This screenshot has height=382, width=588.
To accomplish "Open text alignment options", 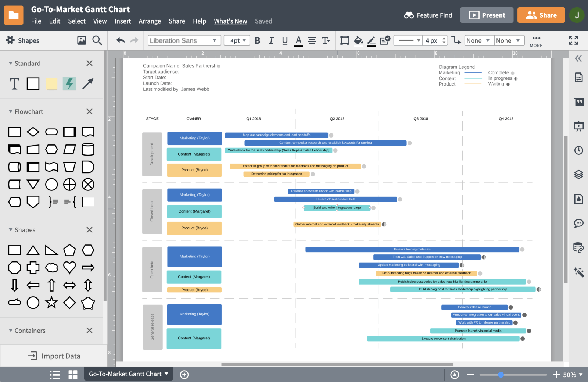I will [x=312, y=40].
